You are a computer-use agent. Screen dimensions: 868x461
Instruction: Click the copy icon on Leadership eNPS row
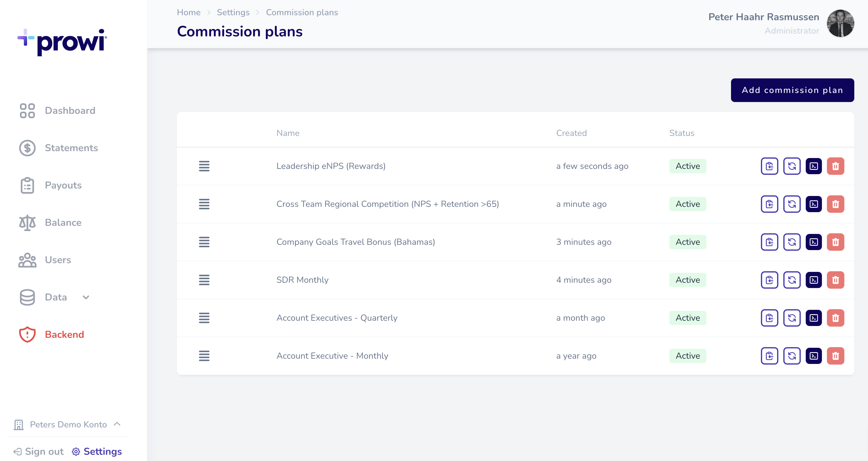tap(769, 166)
